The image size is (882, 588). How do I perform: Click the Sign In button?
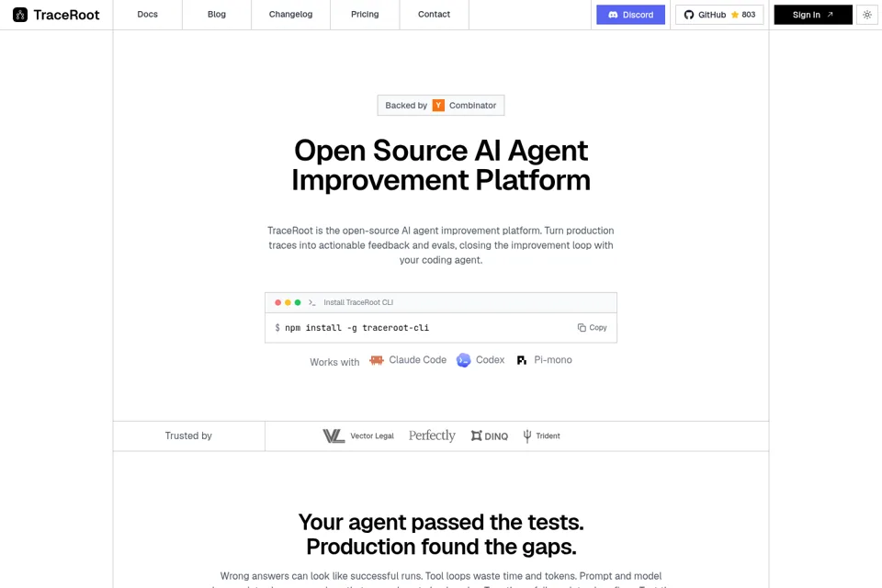813,15
